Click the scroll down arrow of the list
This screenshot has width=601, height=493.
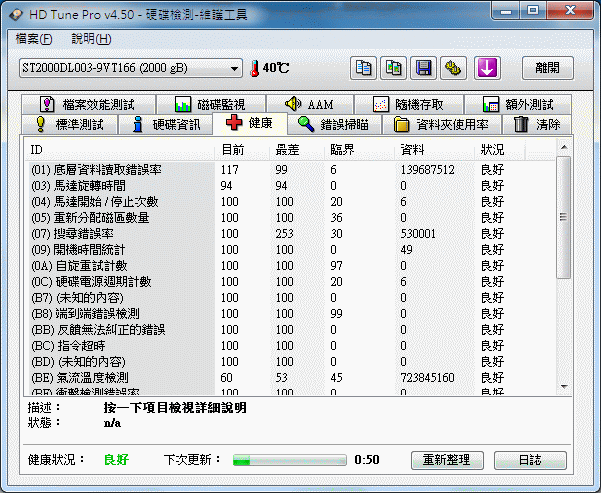[x=564, y=387]
